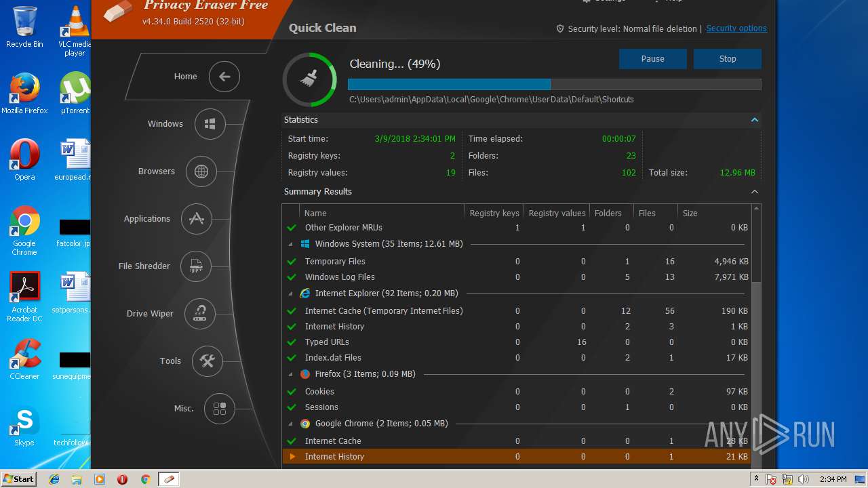The height and width of the screenshot is (488, 868).
Task: Select the CCleaner desktop shortcut
Action: tap(24, 359)
